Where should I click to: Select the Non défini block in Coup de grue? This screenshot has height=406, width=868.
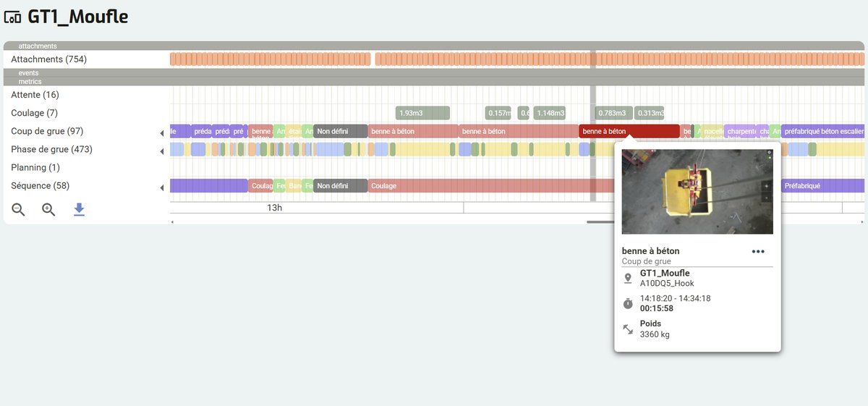pos(341,131)
